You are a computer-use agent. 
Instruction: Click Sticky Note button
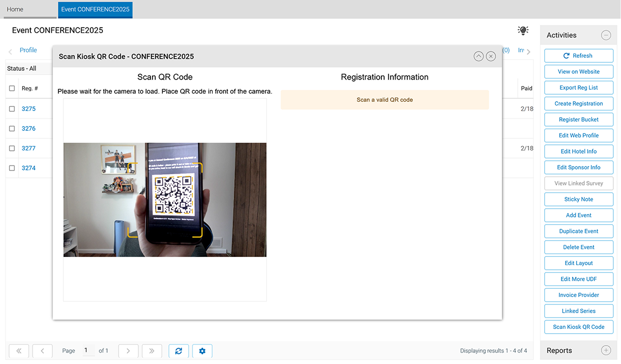(x=579, y=199)
